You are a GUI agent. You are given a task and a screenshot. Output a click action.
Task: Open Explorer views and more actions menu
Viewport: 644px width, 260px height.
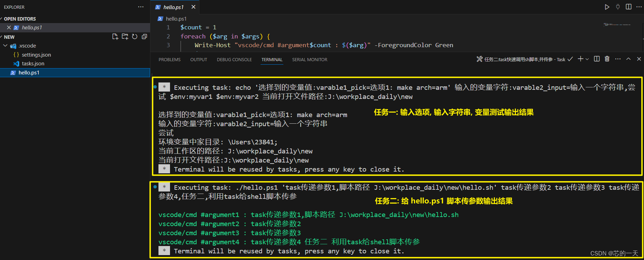(141, 7)
